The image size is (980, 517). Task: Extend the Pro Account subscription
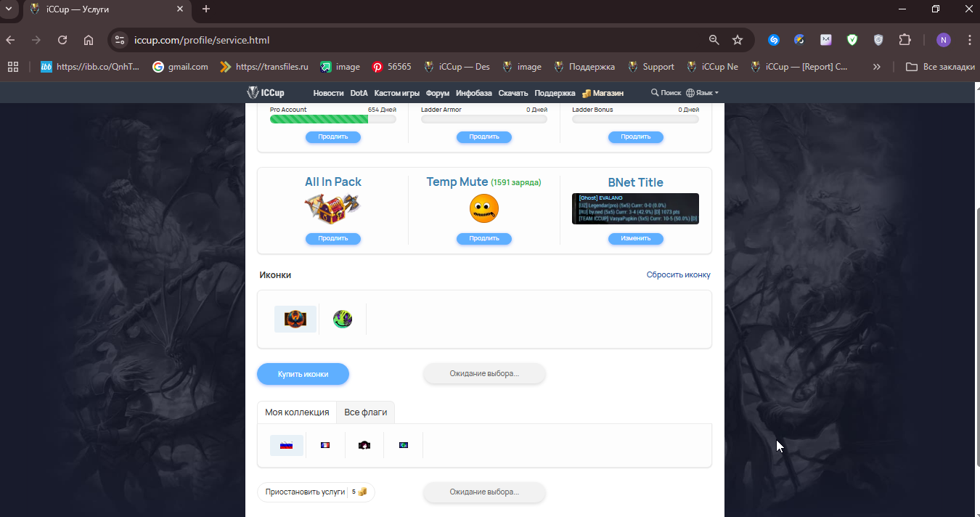(332, 137)
